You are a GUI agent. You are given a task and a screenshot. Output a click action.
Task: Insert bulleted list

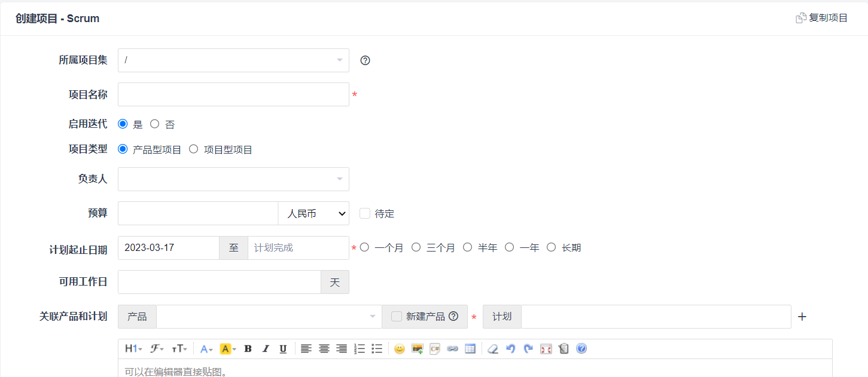pyautogui.click(x=377, y=349)
